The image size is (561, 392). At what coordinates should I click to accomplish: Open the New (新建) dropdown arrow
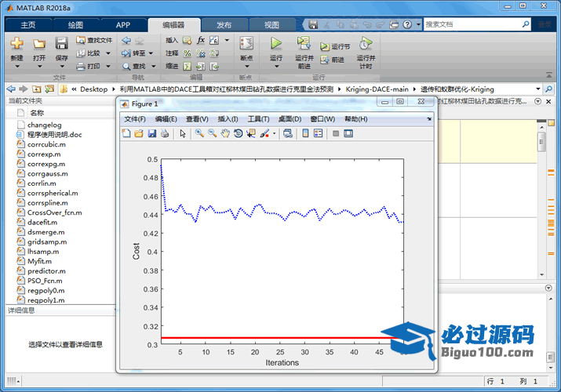(x=16, y=67)
